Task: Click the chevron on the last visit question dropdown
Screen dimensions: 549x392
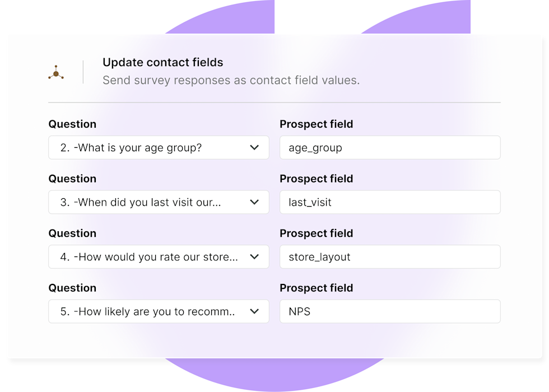Action: [254, 202]
